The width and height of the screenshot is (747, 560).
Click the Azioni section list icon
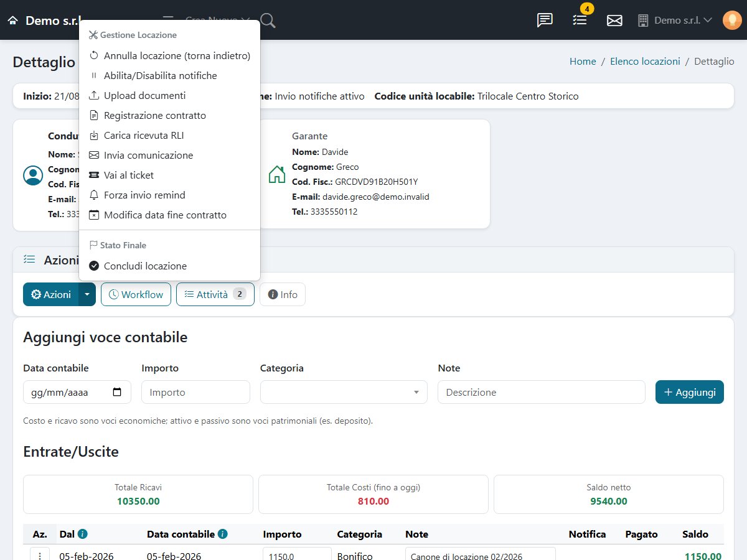pyautogui.click(x=29, y=259)
